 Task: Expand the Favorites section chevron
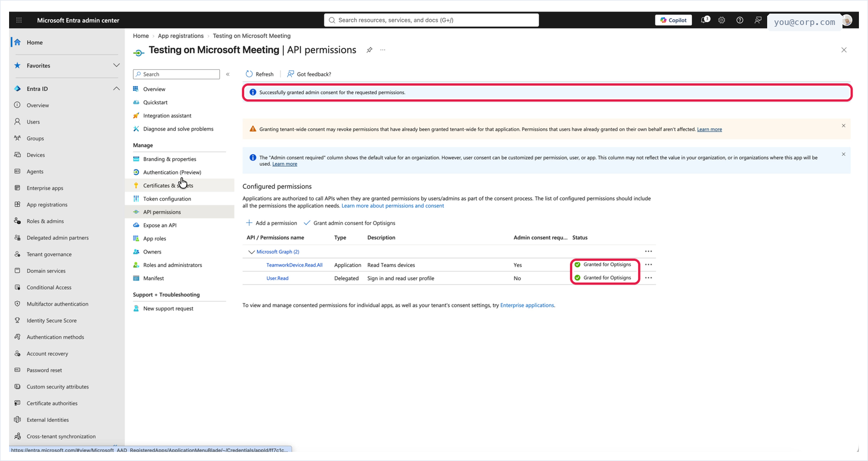[116, 65]
